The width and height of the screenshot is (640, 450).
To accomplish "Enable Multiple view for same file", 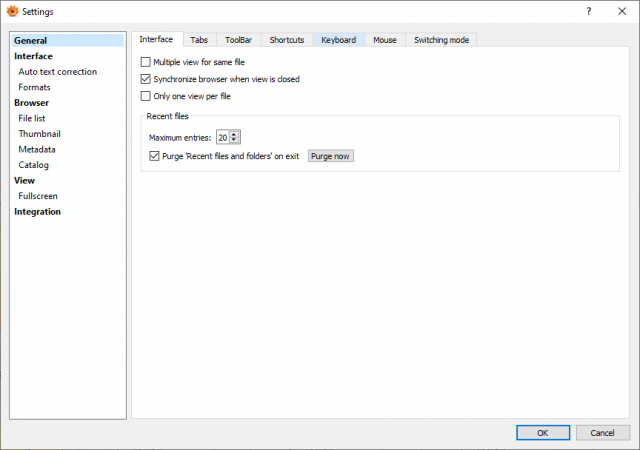I will (x=145, y=62).
